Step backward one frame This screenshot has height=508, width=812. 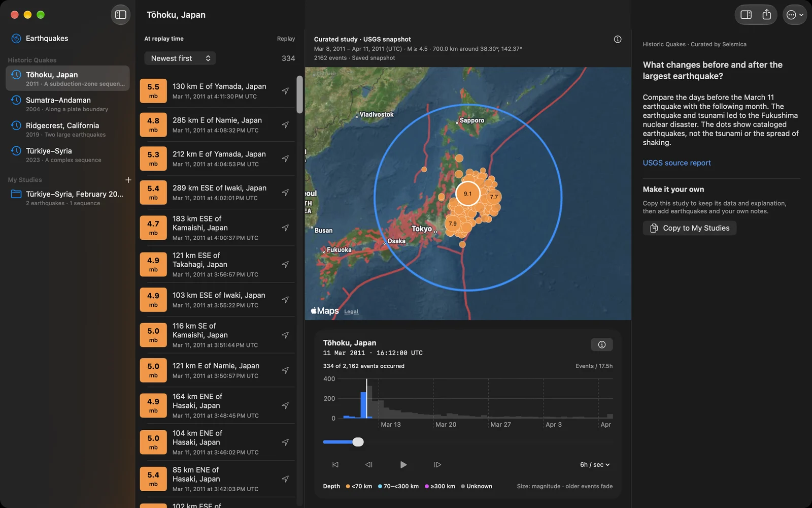point(369,465)
